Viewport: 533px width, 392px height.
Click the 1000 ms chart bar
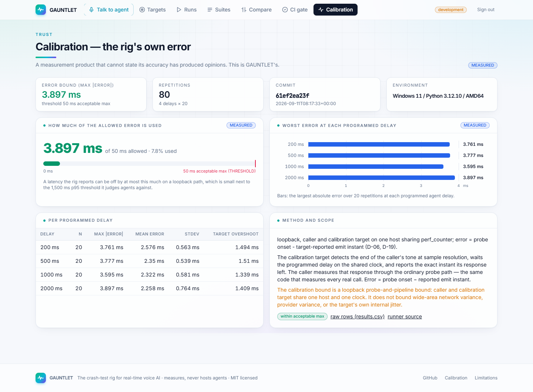(x=376, y=167)
